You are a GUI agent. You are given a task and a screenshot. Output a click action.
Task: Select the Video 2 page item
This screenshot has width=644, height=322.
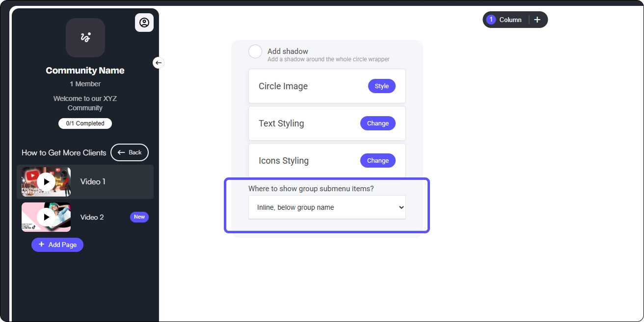[92, 217]
